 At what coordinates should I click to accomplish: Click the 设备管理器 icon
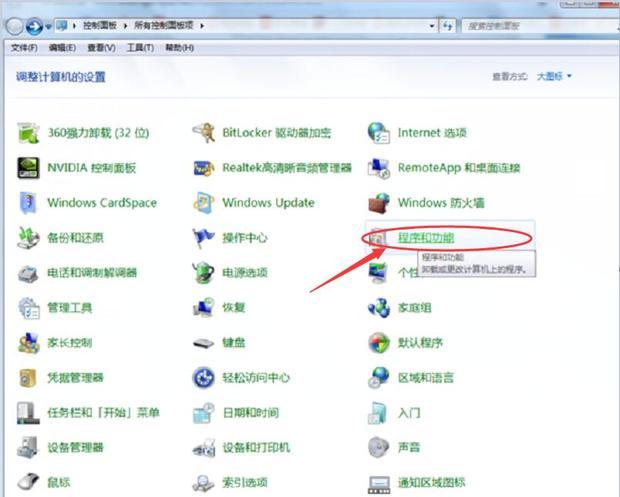[x=28, y=448]
